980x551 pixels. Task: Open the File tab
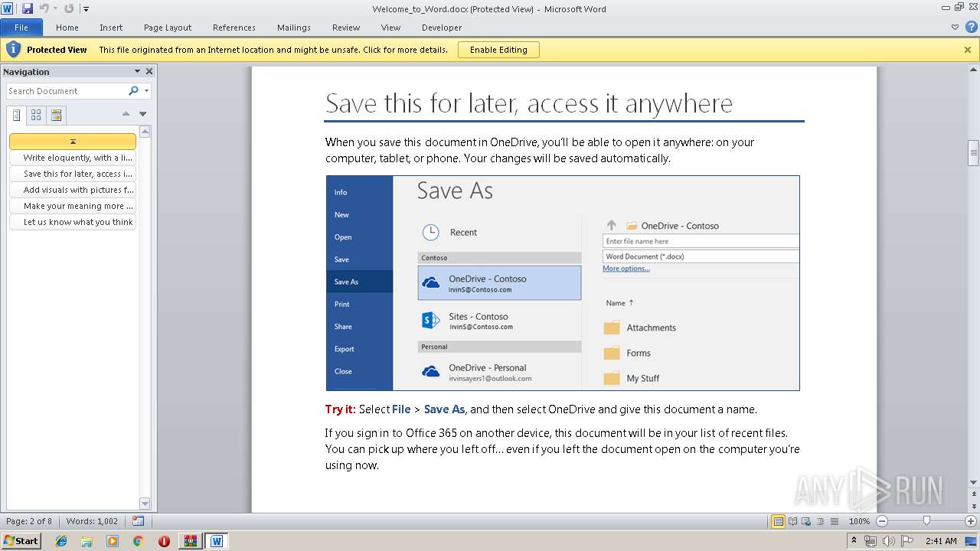(x=21, y=28)
